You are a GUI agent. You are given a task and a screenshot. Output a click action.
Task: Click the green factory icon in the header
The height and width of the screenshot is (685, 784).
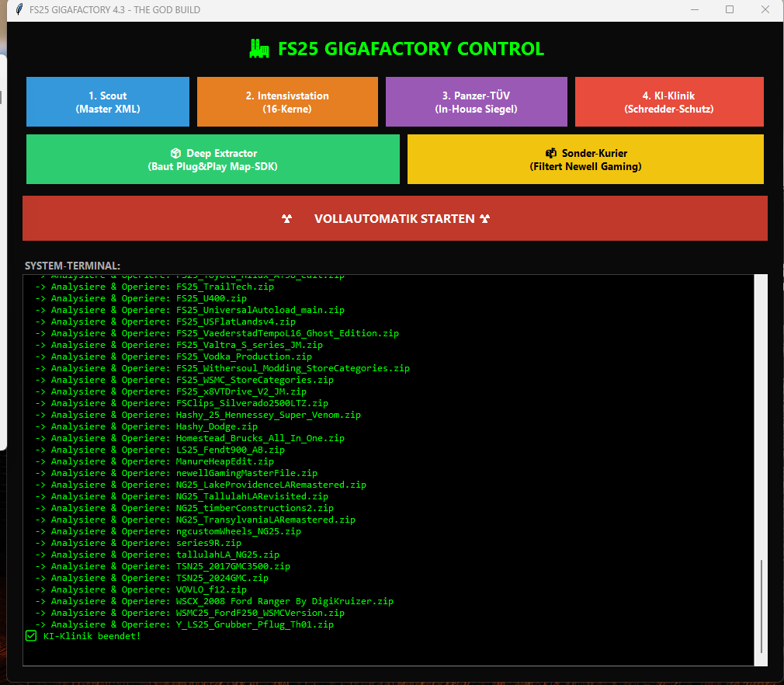(x=259, y=49)
